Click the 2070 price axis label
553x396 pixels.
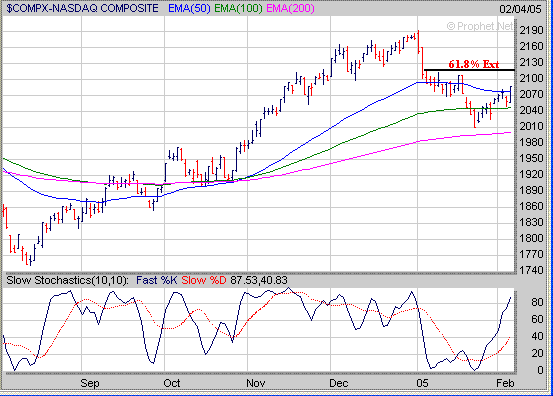(x=531, y=94)
